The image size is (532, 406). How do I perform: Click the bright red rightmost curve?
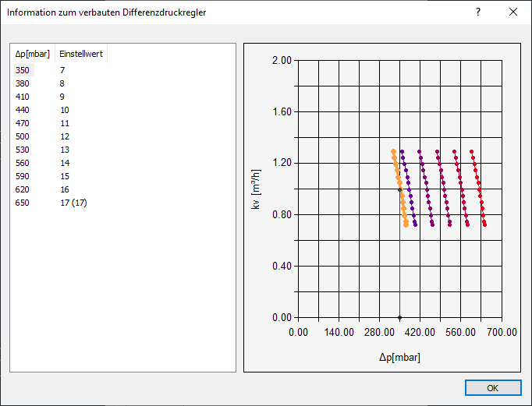coord(478,183)
